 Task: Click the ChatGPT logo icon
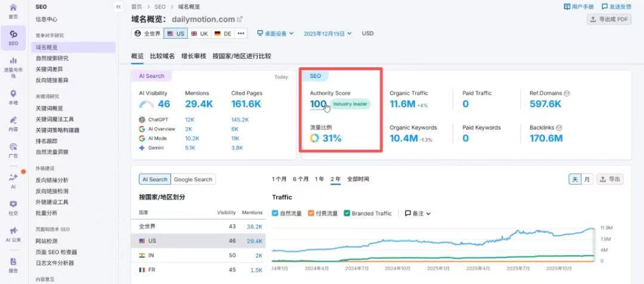coord(142,120)
